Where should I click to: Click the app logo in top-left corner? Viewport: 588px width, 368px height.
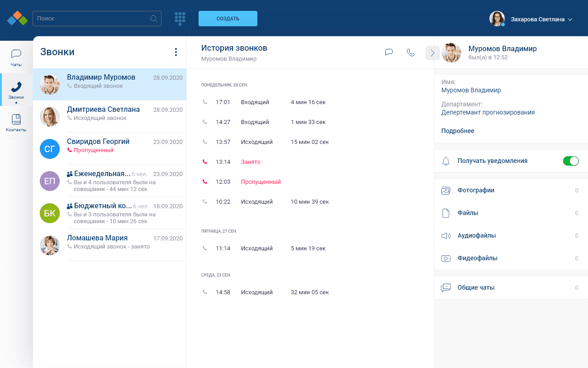17,19
